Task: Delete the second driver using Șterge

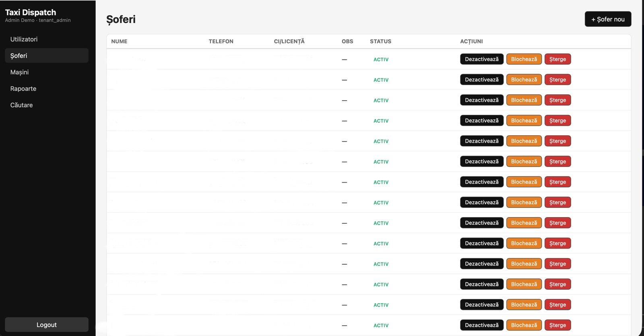Action: point(557,80)
